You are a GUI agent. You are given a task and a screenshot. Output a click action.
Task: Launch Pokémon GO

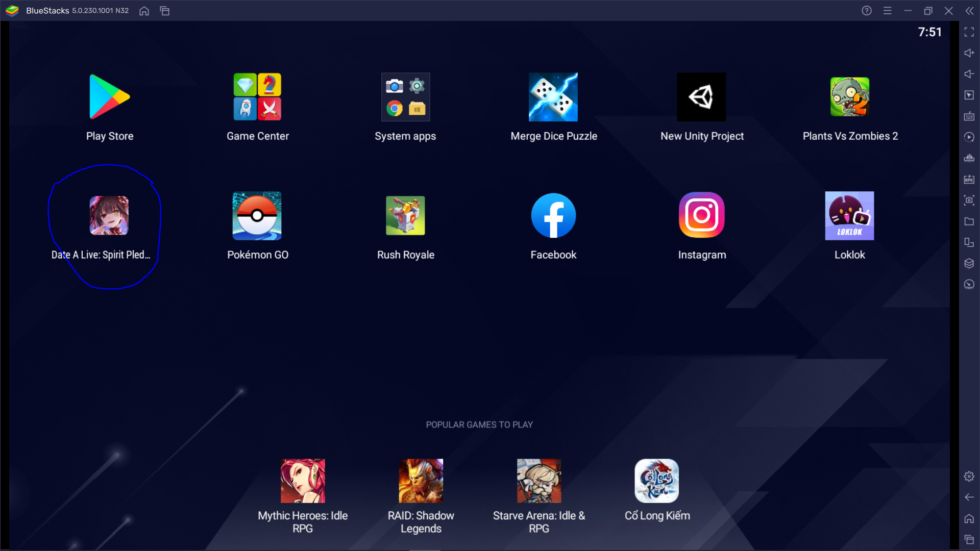click(257, 216)
